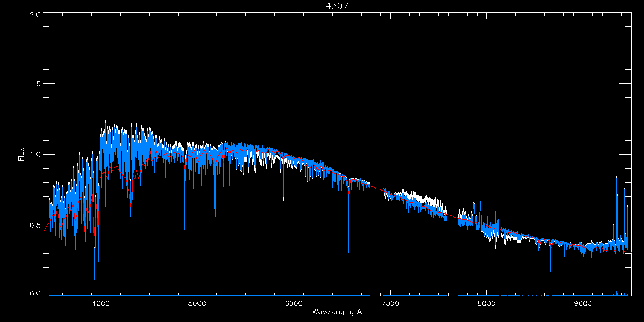Viewport: 644px width, 322px height.
Task: Click the Flux y-axis label
Action: click(21, 155)
